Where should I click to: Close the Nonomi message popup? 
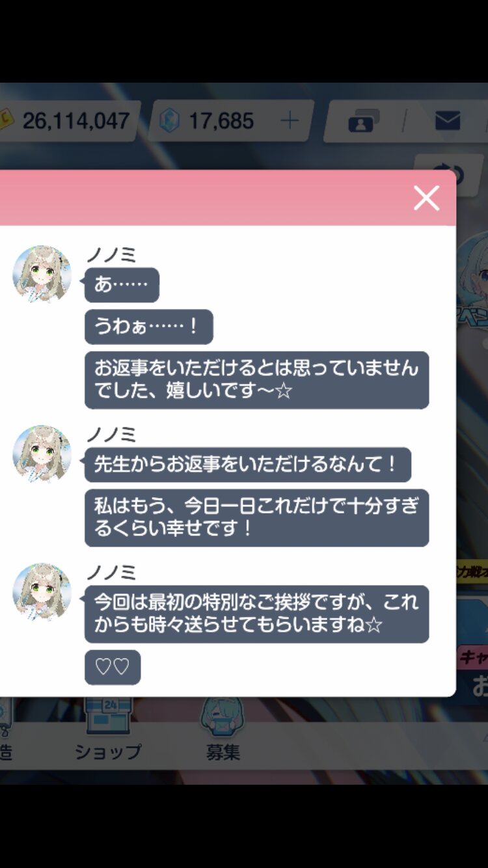[426, 198]
